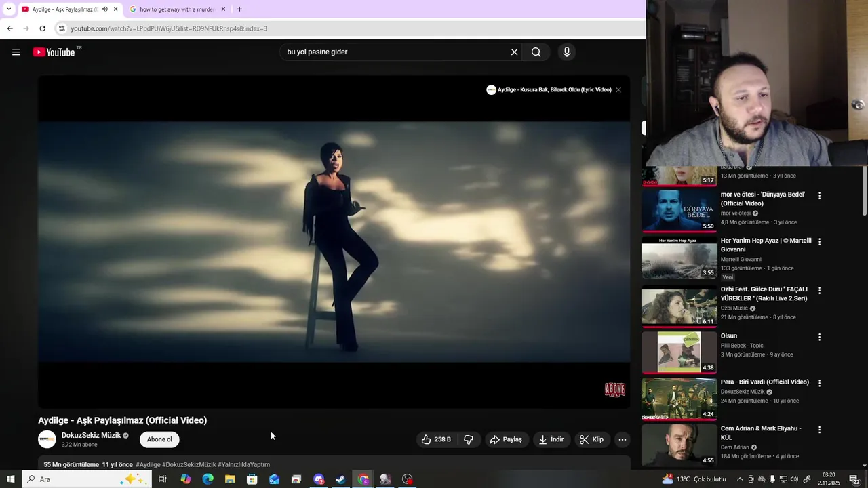Image resolution: width=868 pixels, height=488 pixels.
Task: Start voice search with microphone icon
Action: (567, 52)
